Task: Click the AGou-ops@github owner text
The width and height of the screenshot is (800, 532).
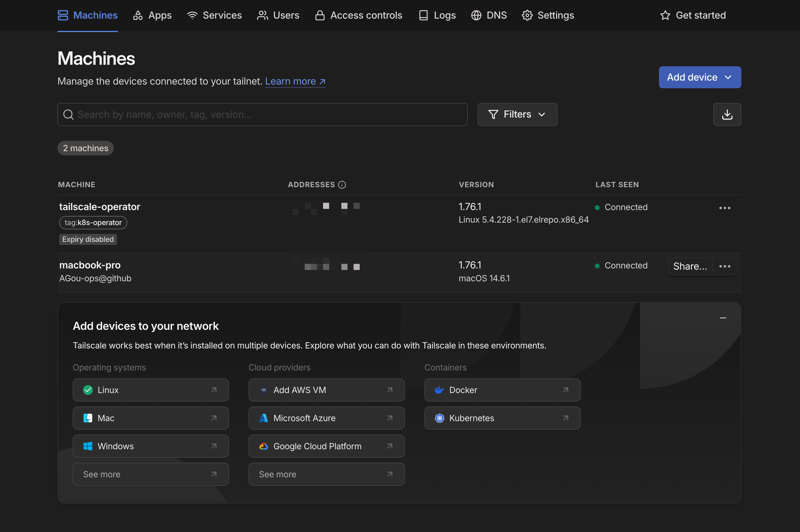Action: coord(95,279)
